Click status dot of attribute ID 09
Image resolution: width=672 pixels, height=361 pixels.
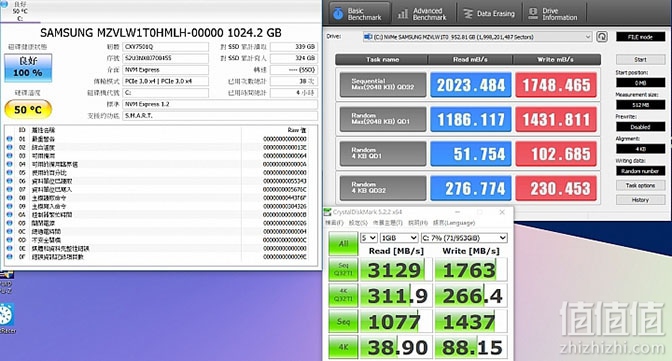[x=9, y=206]
